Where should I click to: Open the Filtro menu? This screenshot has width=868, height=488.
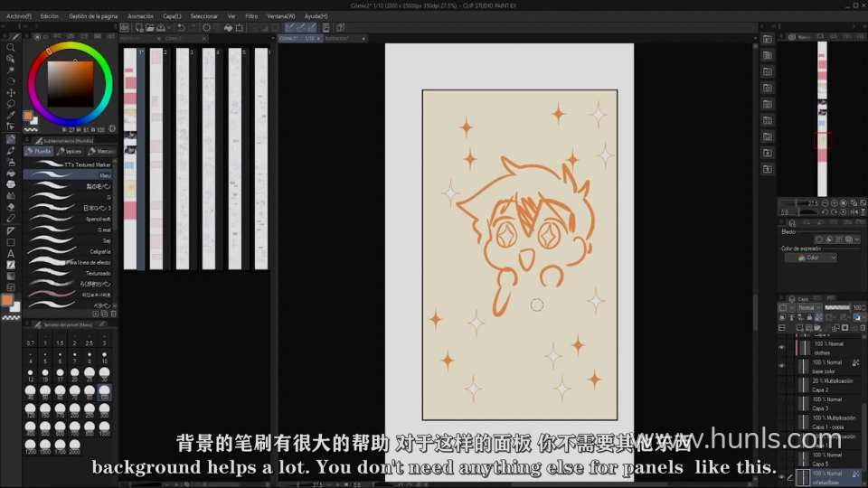coord(251,16)
